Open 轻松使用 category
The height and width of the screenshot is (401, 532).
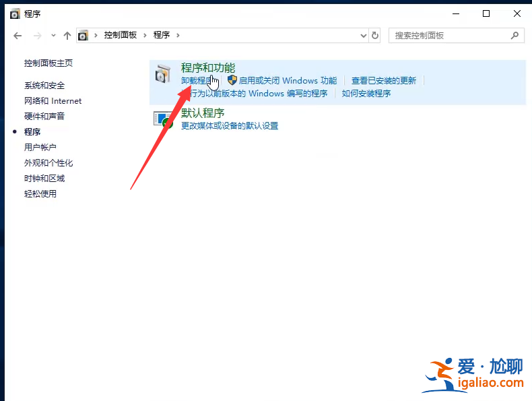click(40, 194)
